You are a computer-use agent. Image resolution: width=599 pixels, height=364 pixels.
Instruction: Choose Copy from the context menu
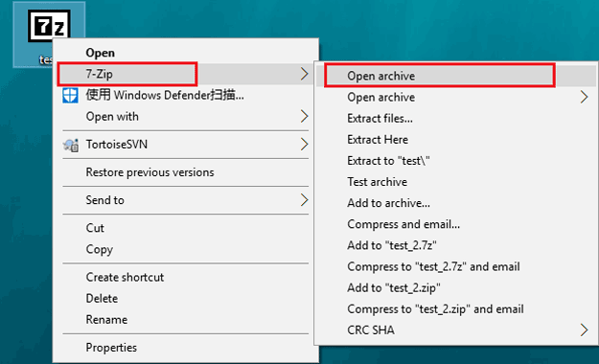100,249
